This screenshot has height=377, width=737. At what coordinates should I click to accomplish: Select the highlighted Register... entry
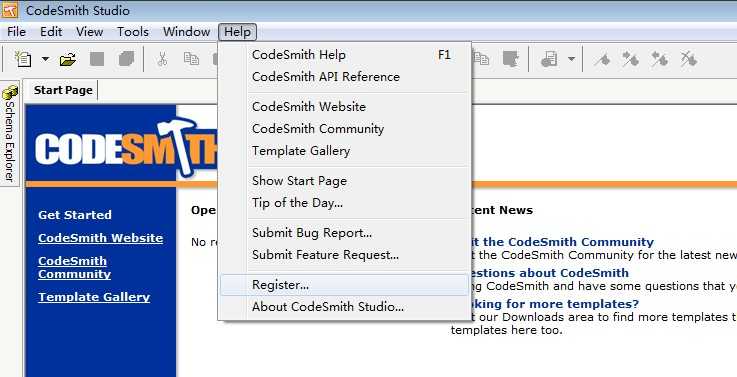[345, 285]
